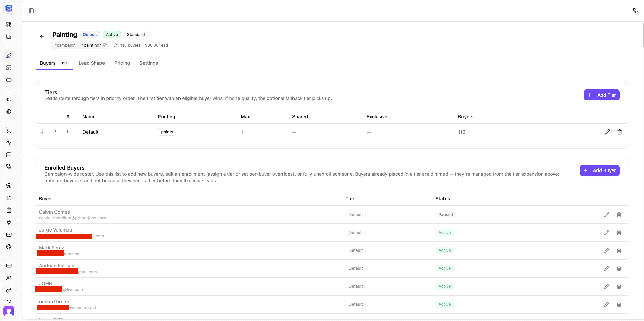Unenroll JOHN with trash icon
This screenshot has height=321, width=644.
coord(619,286)
